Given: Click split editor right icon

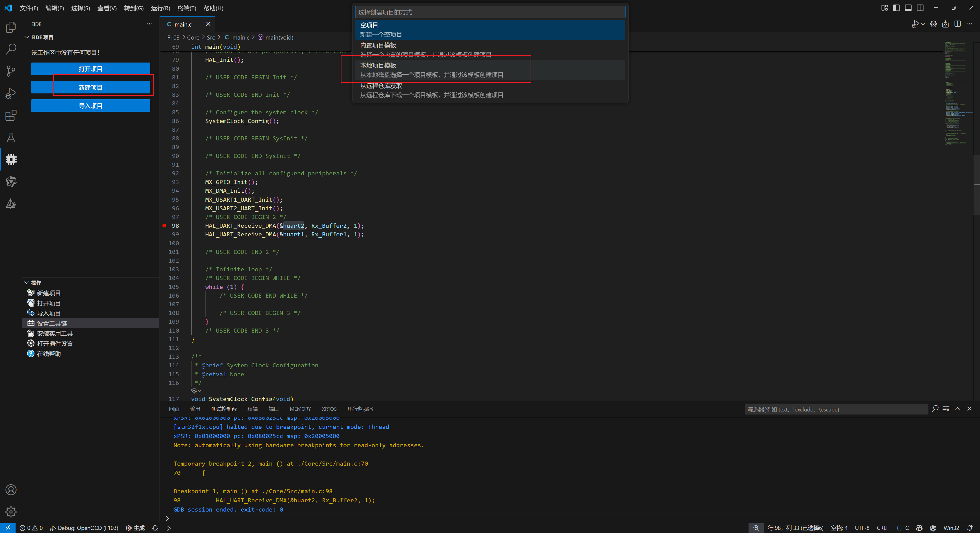Looking at the screenshot, I should [958, 24].
